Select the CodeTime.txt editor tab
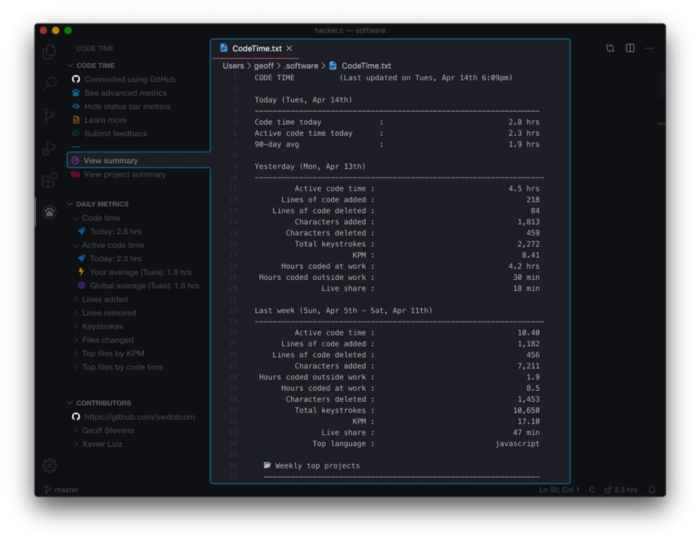Viewport: 700px width, 542px height. (x=256, y=48)
